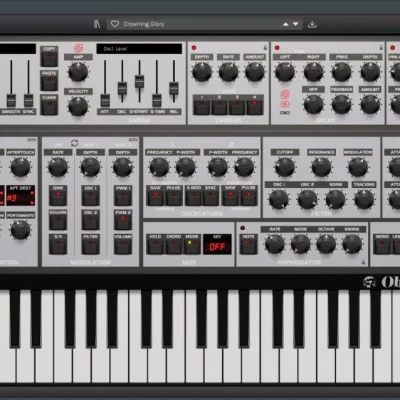Click the Delay FEEDBACK knob
The image size is (400, 400).
(342, 104)
